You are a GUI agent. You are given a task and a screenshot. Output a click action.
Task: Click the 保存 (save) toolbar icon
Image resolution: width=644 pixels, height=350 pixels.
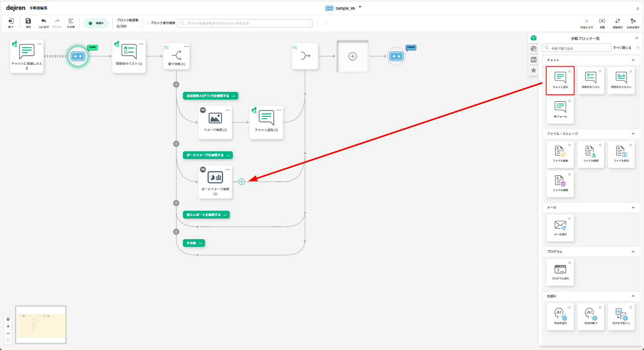click(x=28, y=23)
